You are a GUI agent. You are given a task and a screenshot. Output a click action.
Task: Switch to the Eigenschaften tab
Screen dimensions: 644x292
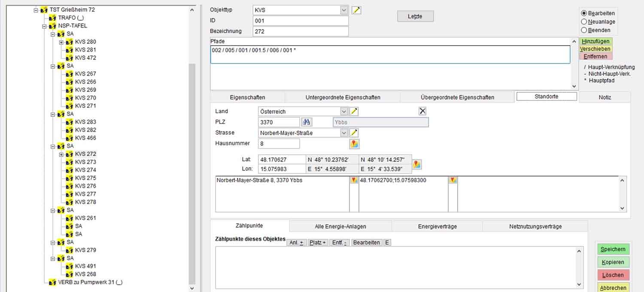(x=247, y=97)
